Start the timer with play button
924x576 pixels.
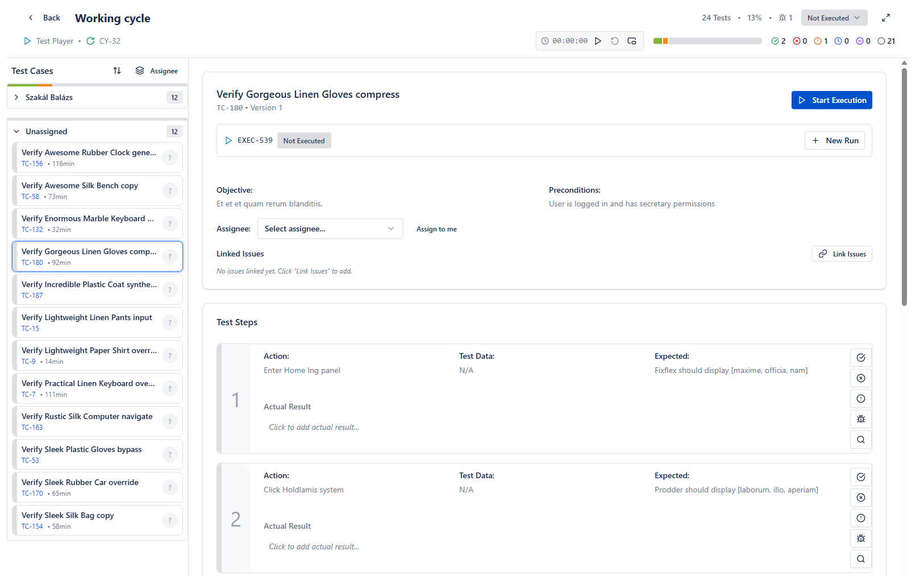tap(598, 41)
